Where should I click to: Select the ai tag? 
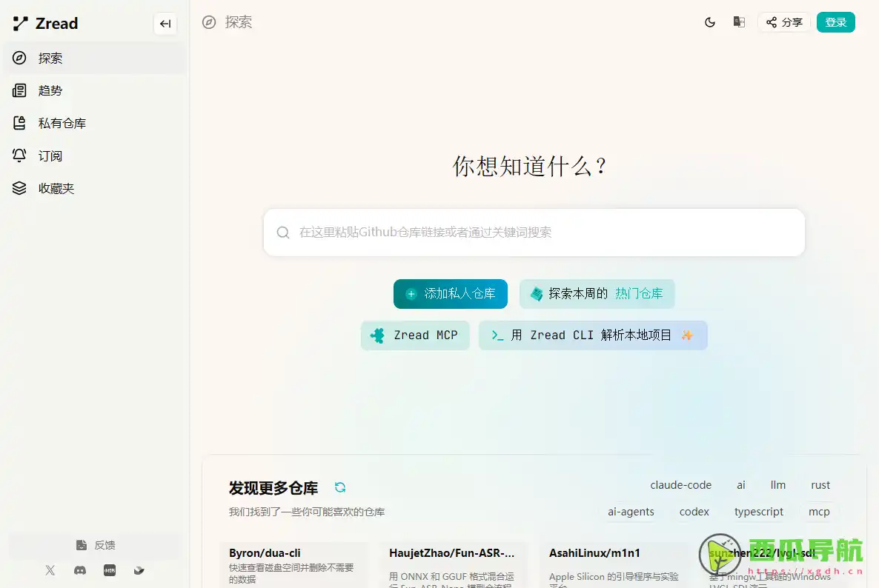tap(741, 485)
